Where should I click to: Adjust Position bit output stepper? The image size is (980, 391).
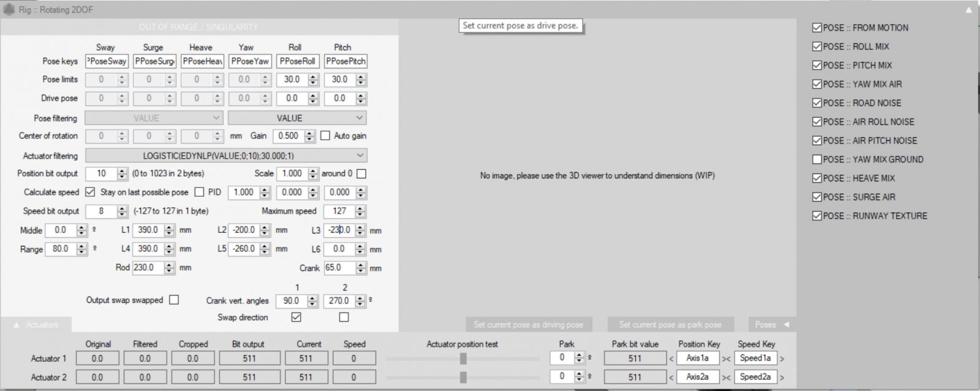pos(123,174)
